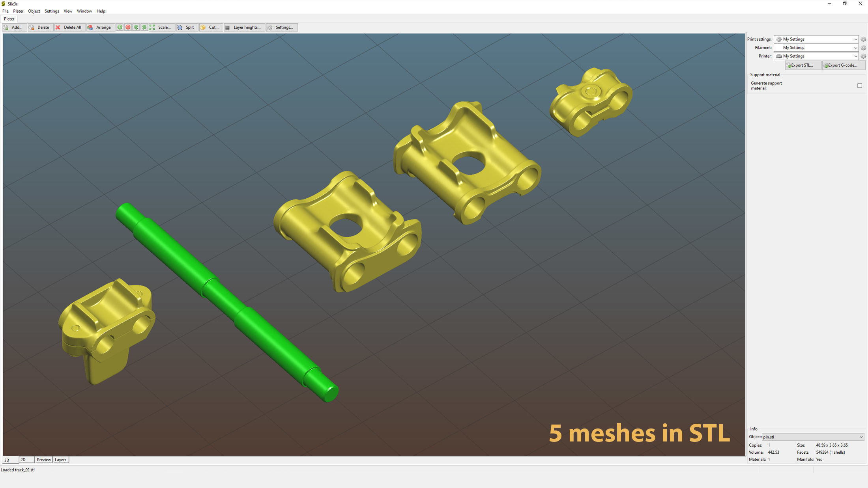Click the rotate counter-clockwise toolbar icon
This screenshot has height=488, width=868.
[136, 27]
